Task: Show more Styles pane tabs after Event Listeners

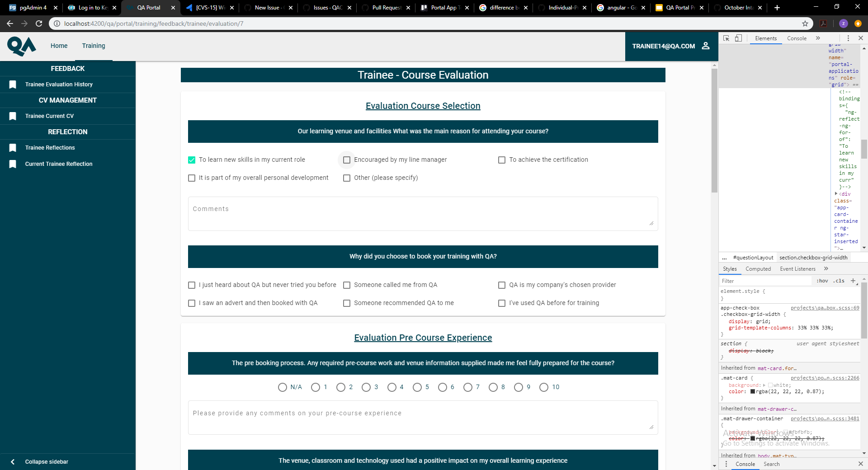Action: pos(826,268)
